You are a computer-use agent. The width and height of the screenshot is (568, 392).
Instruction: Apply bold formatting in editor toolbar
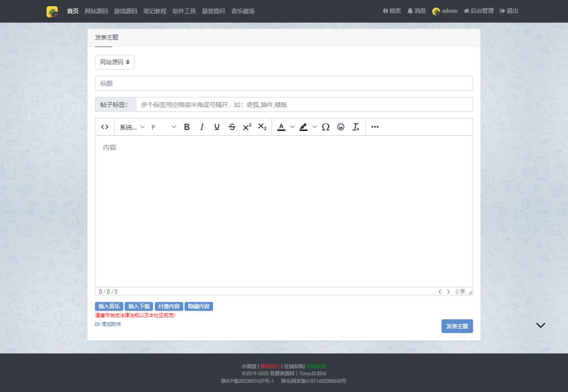click(x=187, y=127)
